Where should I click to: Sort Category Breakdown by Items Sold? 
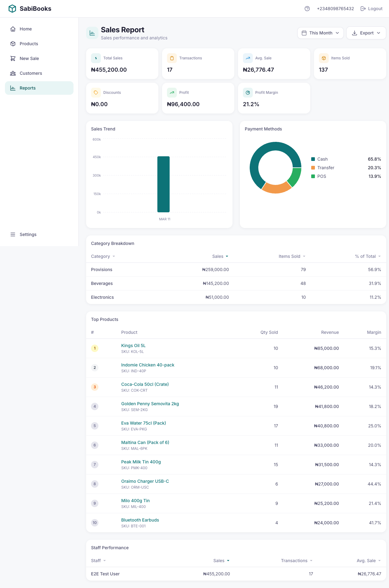click(x=292, y=256)
